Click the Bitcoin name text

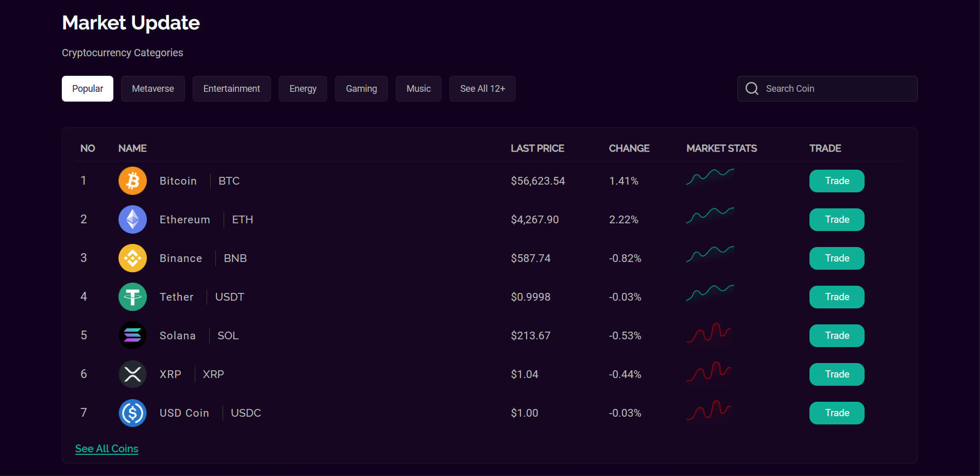[178, 181]
